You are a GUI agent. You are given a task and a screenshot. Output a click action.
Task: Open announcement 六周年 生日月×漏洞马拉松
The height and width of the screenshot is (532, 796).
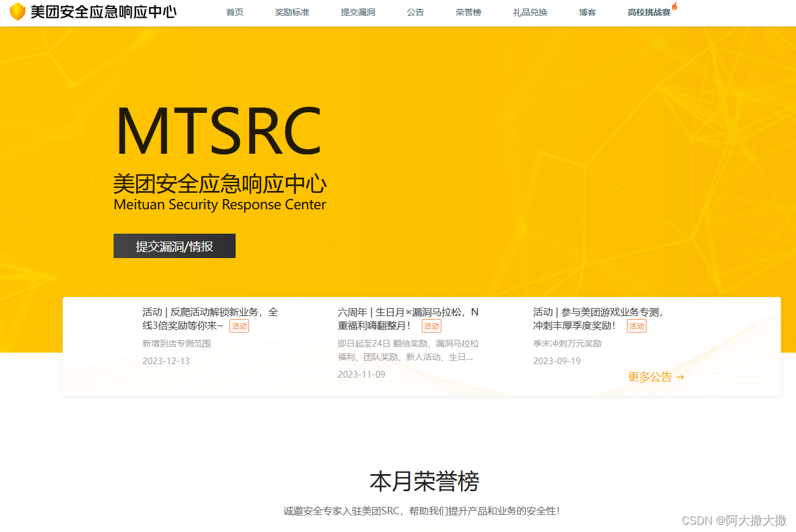tap(408, 318)
